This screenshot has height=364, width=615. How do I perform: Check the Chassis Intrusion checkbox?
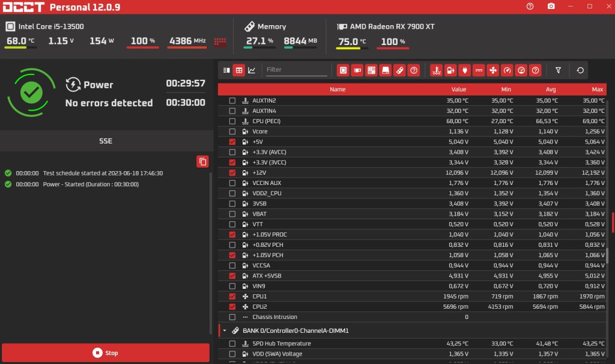coord(232,317)
